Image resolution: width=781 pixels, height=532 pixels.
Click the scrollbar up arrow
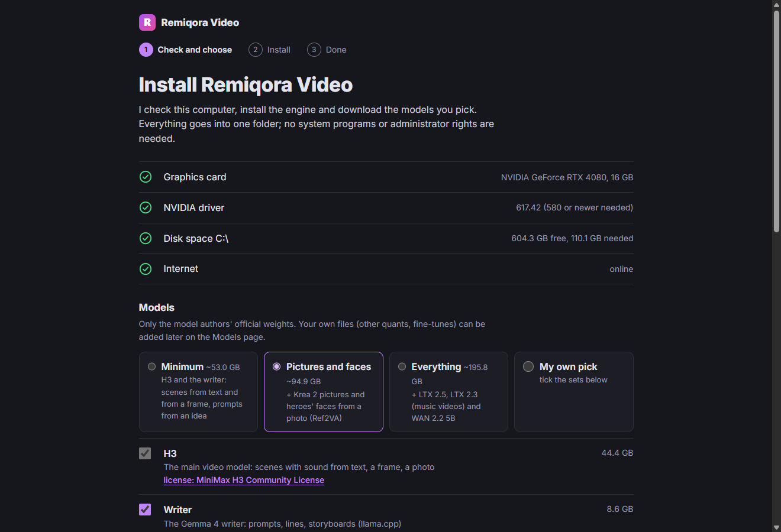click(776, 5)
